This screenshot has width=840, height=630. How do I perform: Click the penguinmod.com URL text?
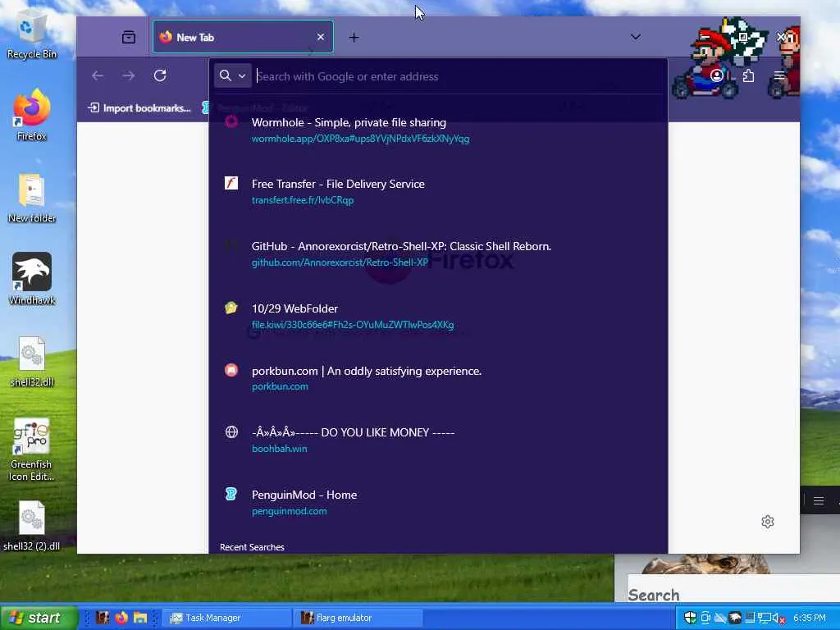[290, 511]
